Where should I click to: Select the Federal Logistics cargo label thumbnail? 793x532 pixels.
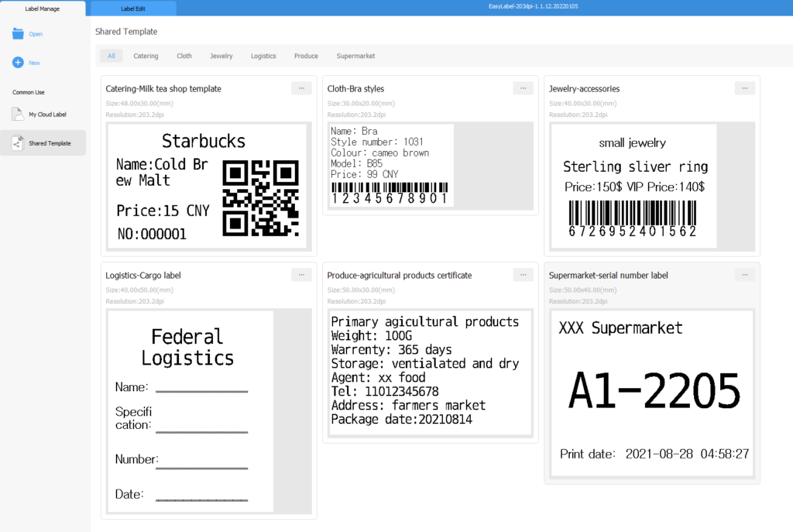[x=191, y=411]
